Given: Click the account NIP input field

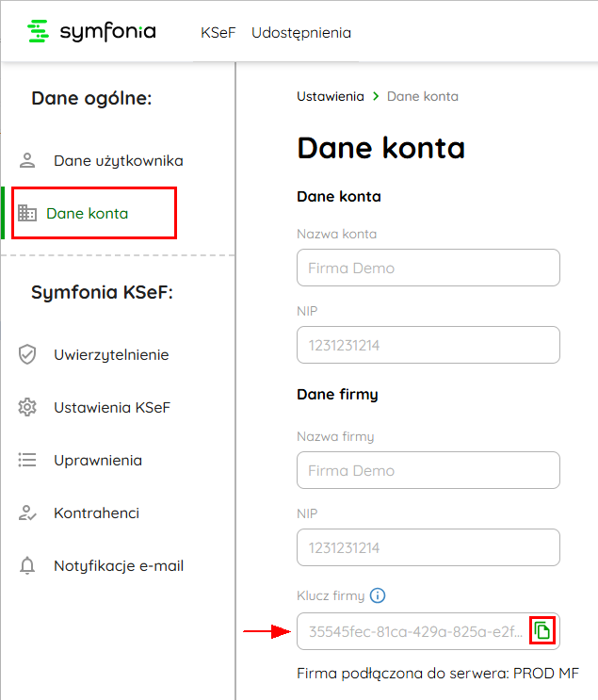Looking at the screenshot, I should (428, 345).
